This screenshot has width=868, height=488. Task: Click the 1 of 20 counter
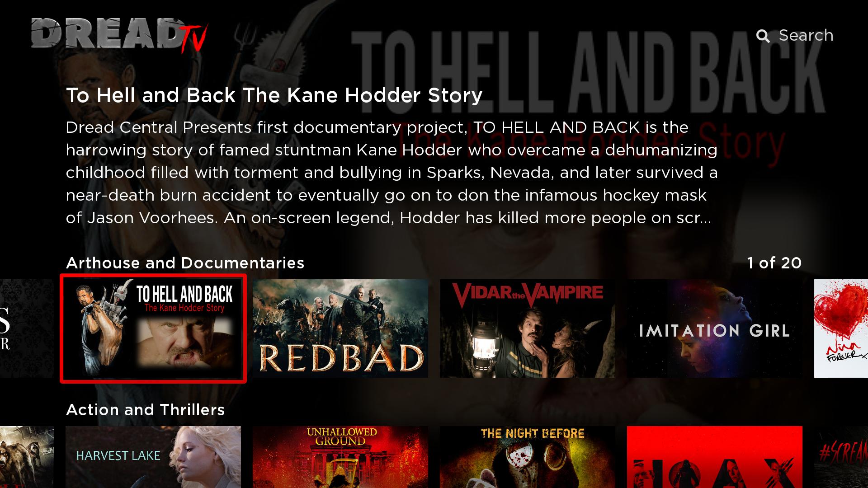[x=774, y=263]
